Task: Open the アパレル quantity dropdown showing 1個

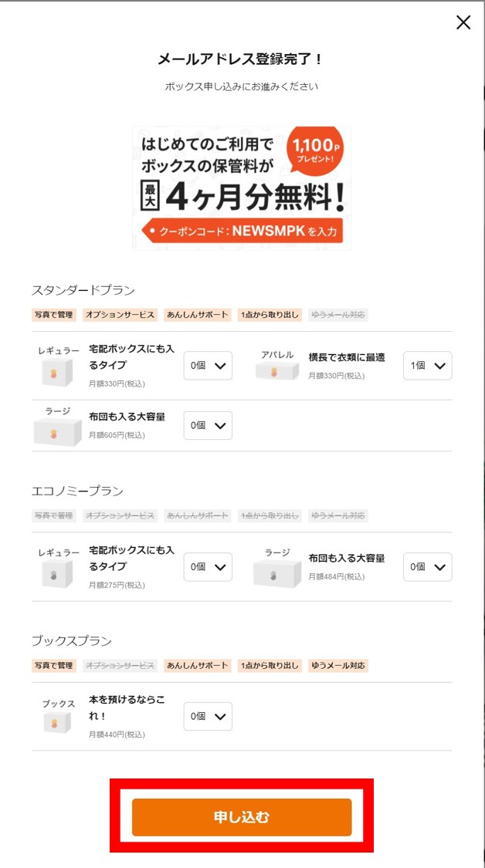Action: tap(427, 366)
